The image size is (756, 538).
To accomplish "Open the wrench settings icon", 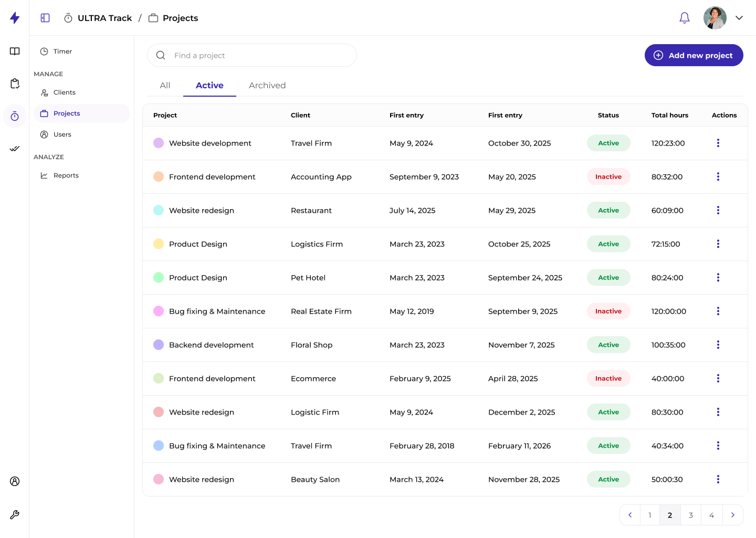I will 15,515.
